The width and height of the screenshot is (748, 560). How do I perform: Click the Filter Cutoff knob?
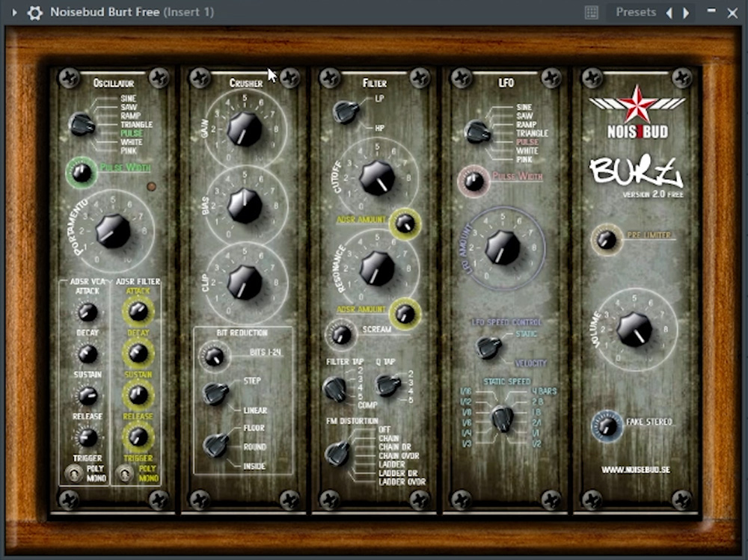click(377, 177)
